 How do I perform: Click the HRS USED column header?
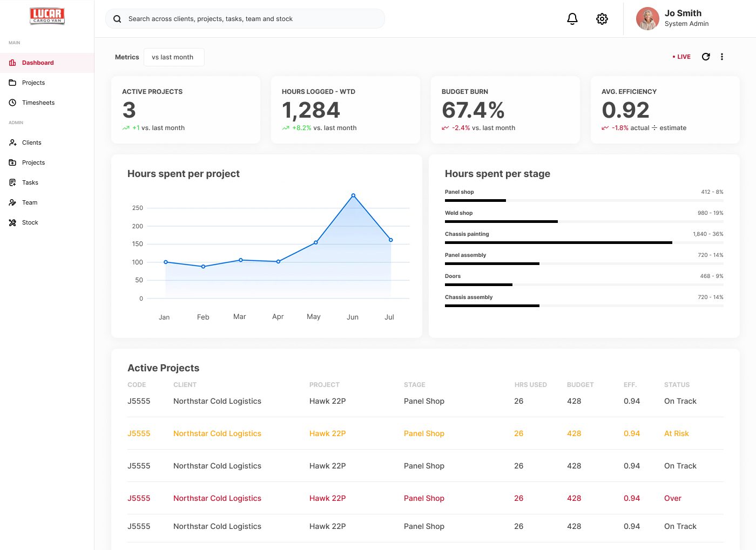[531, 385]
